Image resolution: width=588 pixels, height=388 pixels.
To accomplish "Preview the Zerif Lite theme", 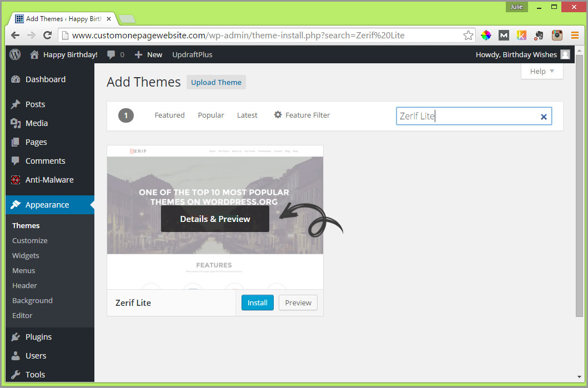I will pos(298,303).
